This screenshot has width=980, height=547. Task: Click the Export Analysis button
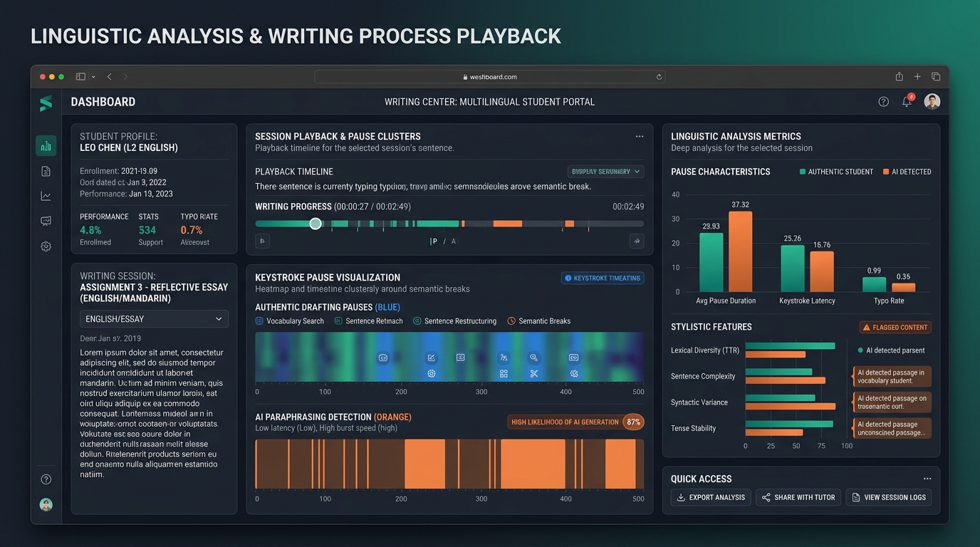711,497
